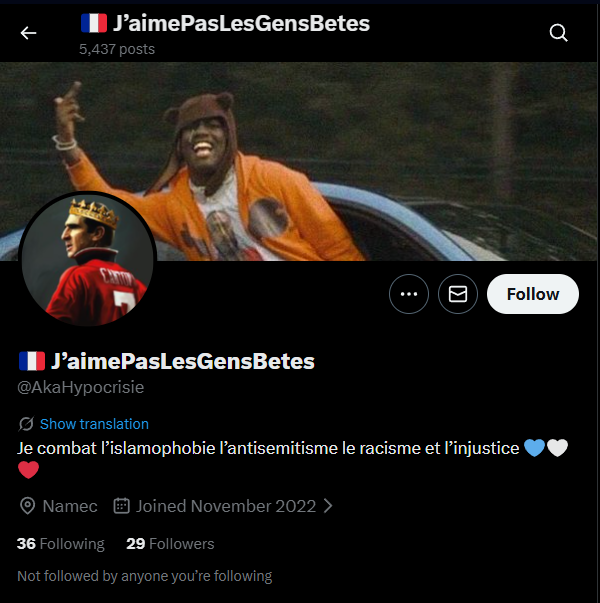
Task: Go back using the left arrow
Action: click(28, 33)
